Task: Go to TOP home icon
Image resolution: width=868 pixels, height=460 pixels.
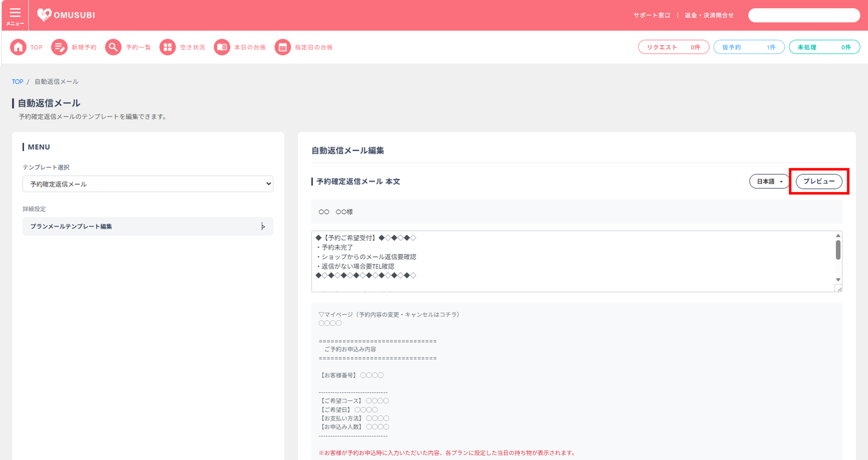Action: pos(18,47)
